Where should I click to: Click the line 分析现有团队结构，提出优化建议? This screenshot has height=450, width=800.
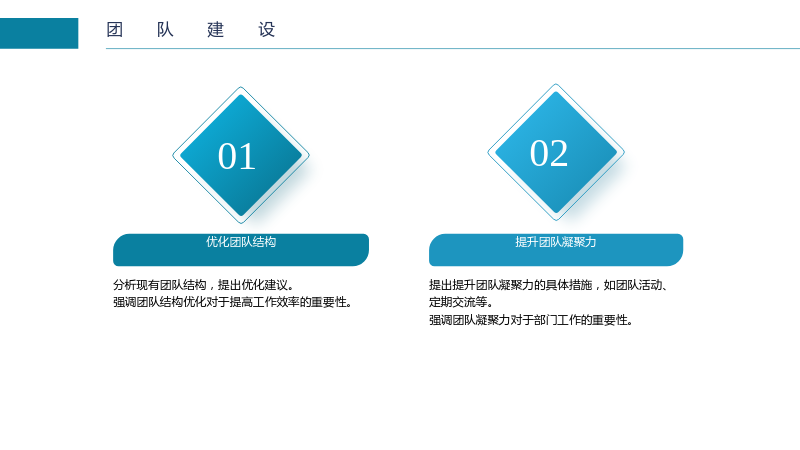click(x=204, y=285)
